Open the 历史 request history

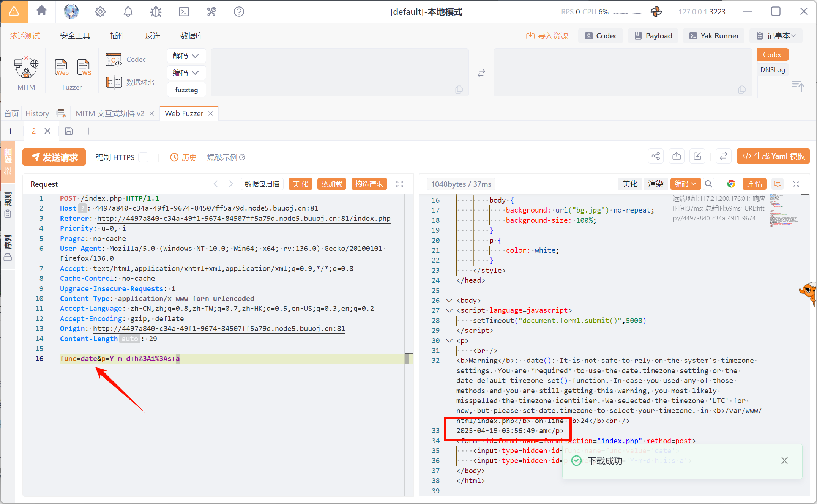pos(183,157)
